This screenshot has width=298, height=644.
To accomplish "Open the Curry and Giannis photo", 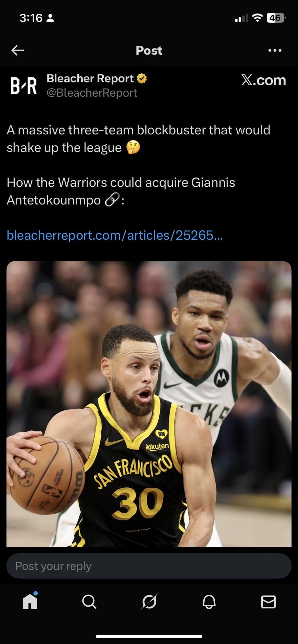I will click(x=149, y=404).
